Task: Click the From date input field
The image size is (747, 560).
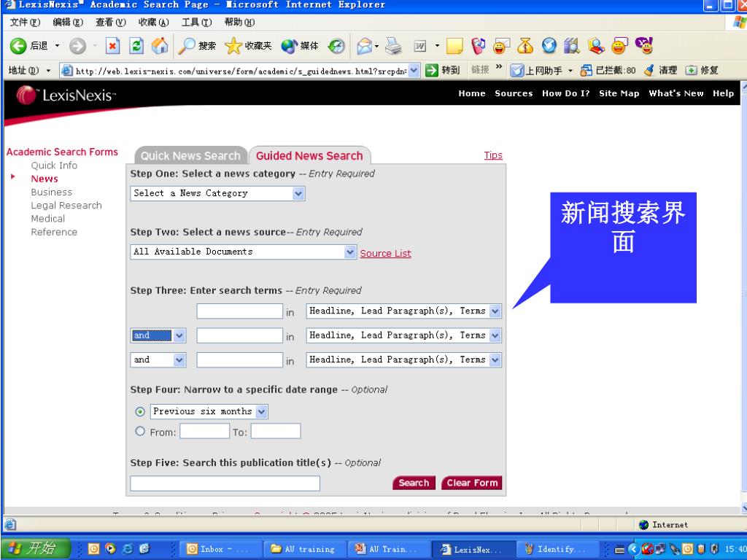Action: point(204,431)
